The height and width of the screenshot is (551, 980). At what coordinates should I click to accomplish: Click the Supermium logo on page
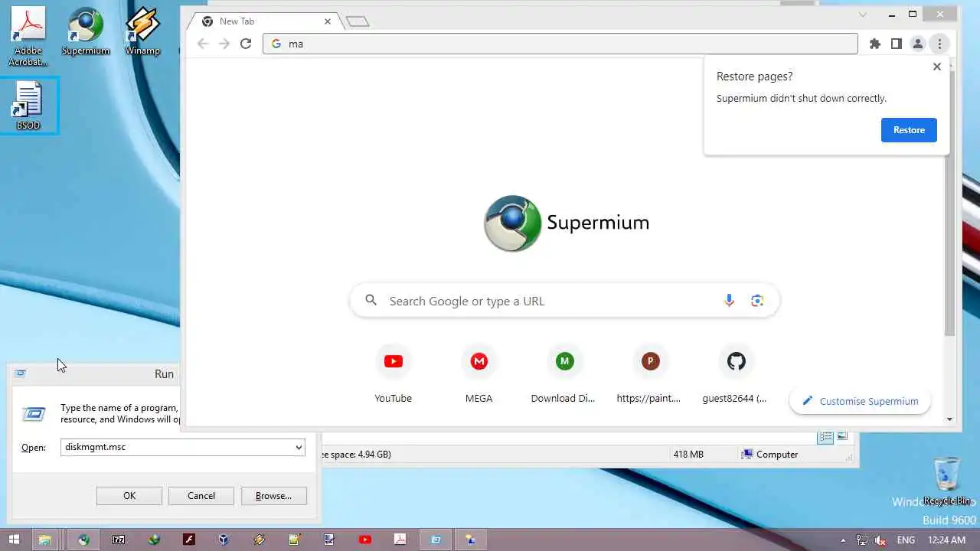567,223
